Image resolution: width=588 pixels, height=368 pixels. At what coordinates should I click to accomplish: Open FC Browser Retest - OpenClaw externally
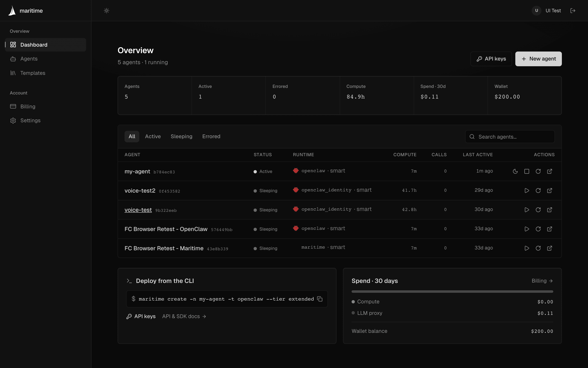click(x=549, y=229)
